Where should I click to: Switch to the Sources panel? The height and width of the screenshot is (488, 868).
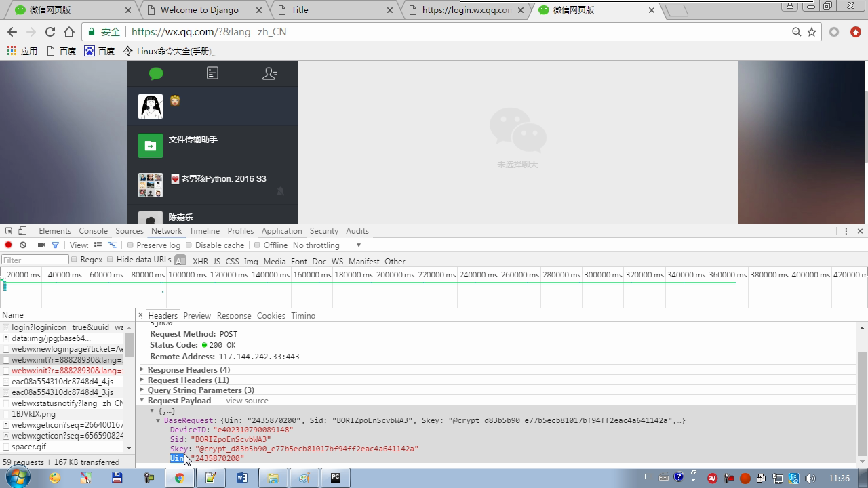[x=130, y=231]
